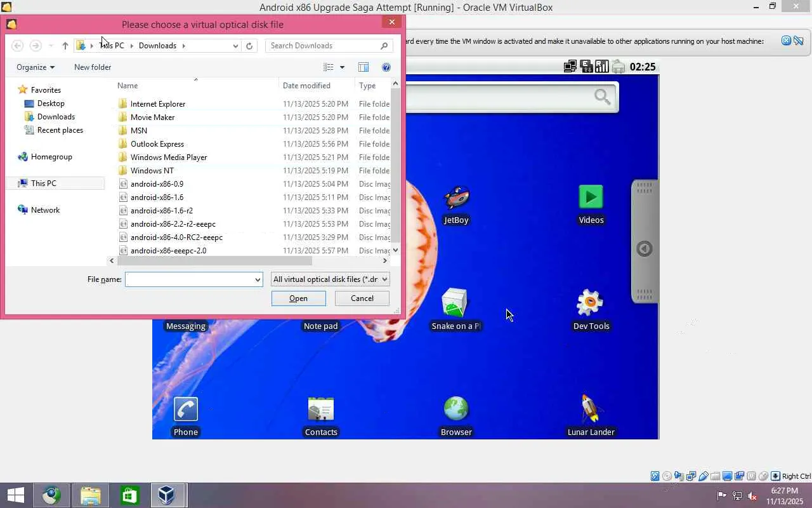Click the Android search magnifier icon

tap(602, 97)
